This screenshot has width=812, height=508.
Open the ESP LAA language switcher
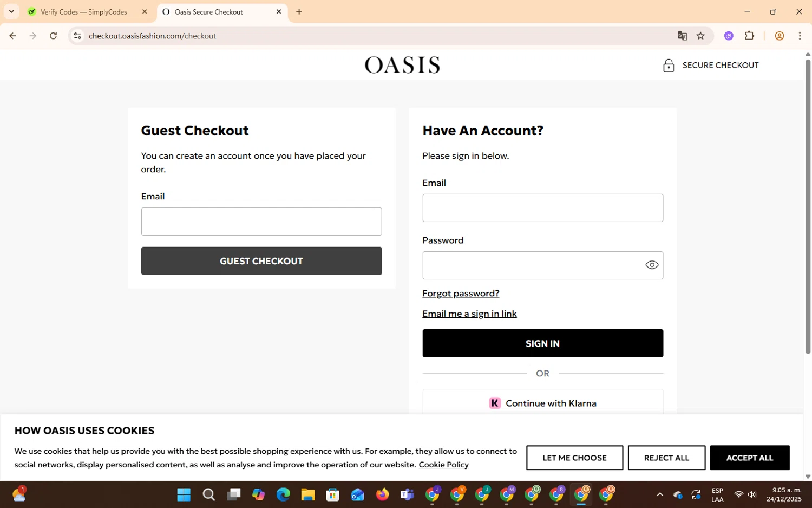click(x=717, y=495)
